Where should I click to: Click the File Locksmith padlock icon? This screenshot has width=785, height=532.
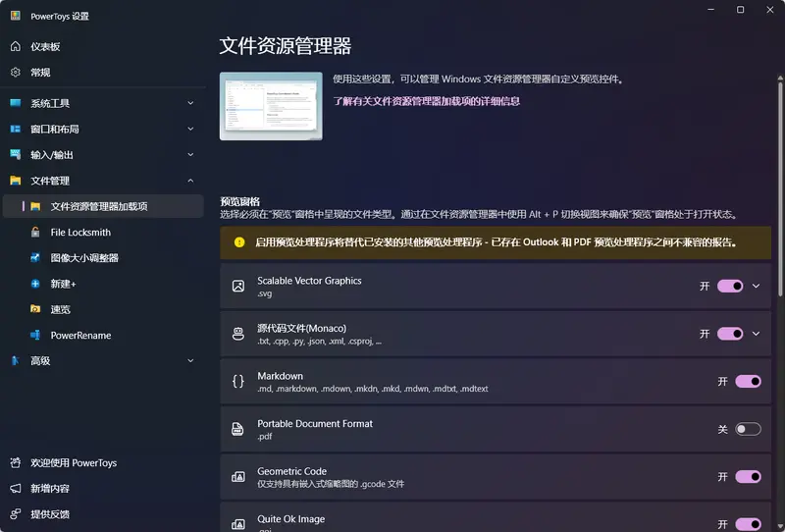(x=35, y=232)
